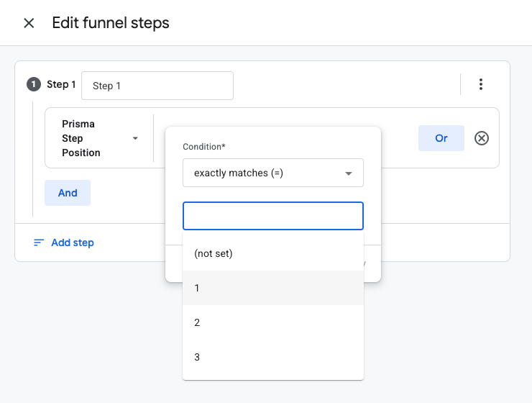Click the Edit funnel steps title
The width and height of the screenshot is (532, 403).
(x=111, y=23)
